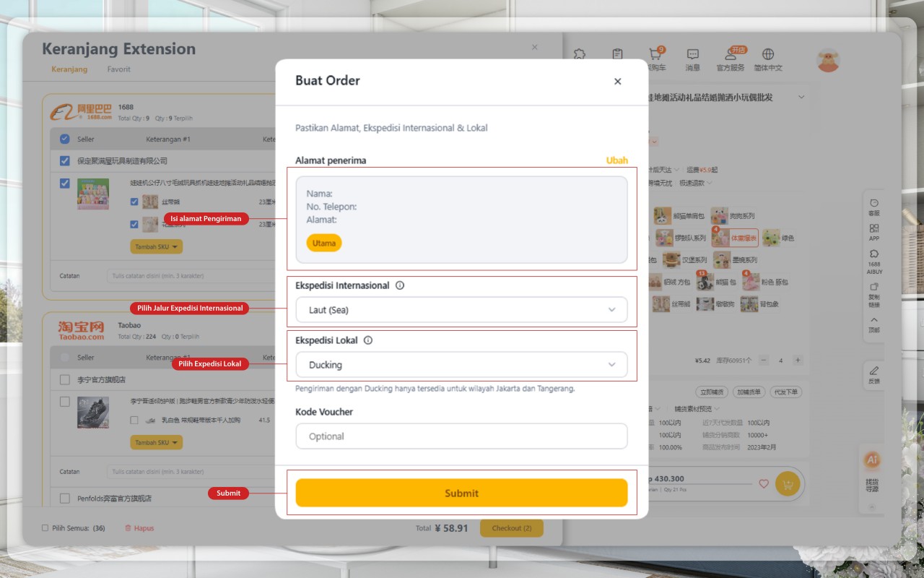Click the heart favorite icon

764,484
